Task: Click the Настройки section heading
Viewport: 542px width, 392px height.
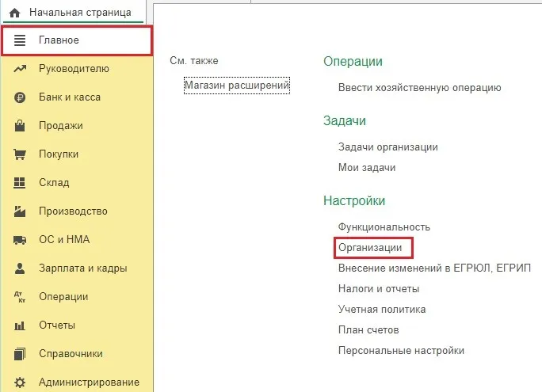Action: click(x=354, y=200)
